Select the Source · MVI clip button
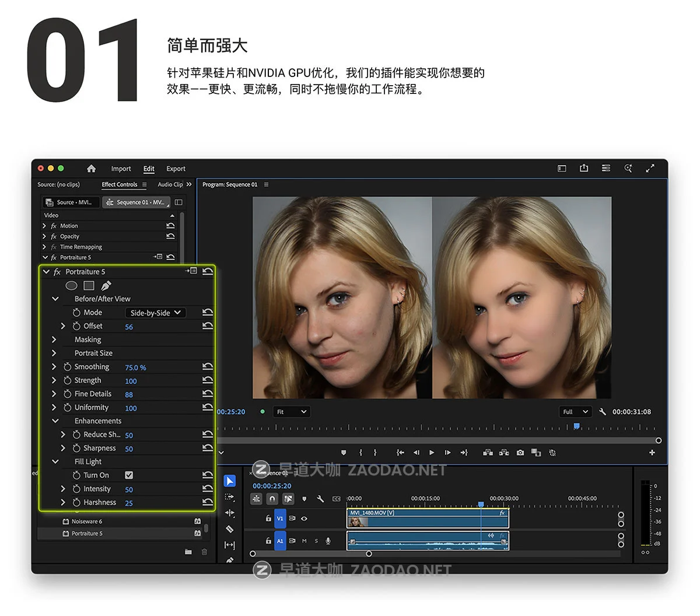Image resolution: width=700 pixels, height=616 pixels. click(x=70, y=202)
